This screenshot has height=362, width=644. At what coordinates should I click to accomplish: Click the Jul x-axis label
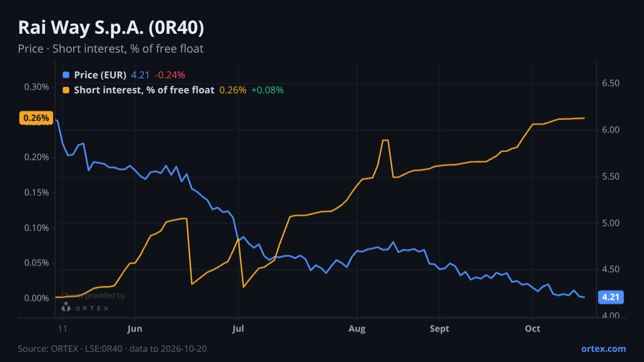(238, 329)
